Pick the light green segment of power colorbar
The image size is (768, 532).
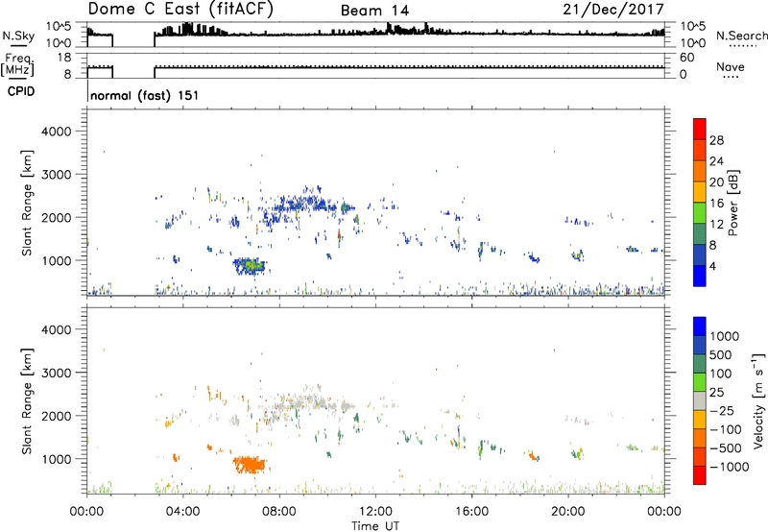700,213
